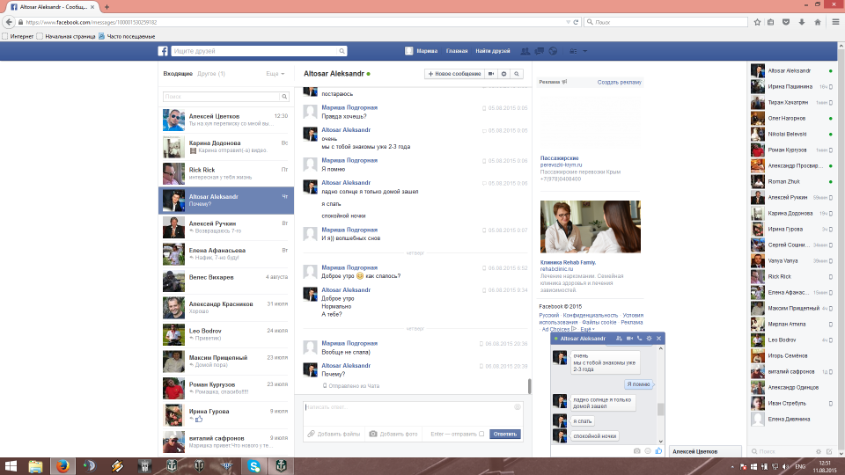
Task: Open a new browser tab with plus button
Action: click(x=107, y=7)
